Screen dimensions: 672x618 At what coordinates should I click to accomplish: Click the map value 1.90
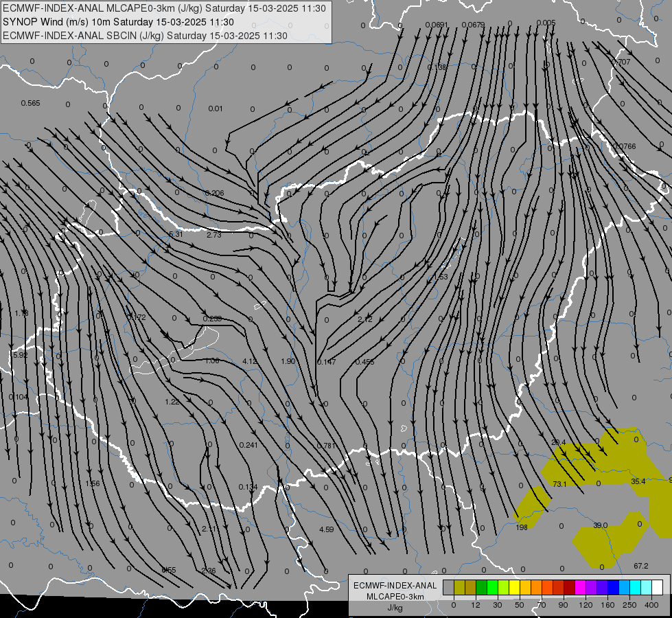288,361
